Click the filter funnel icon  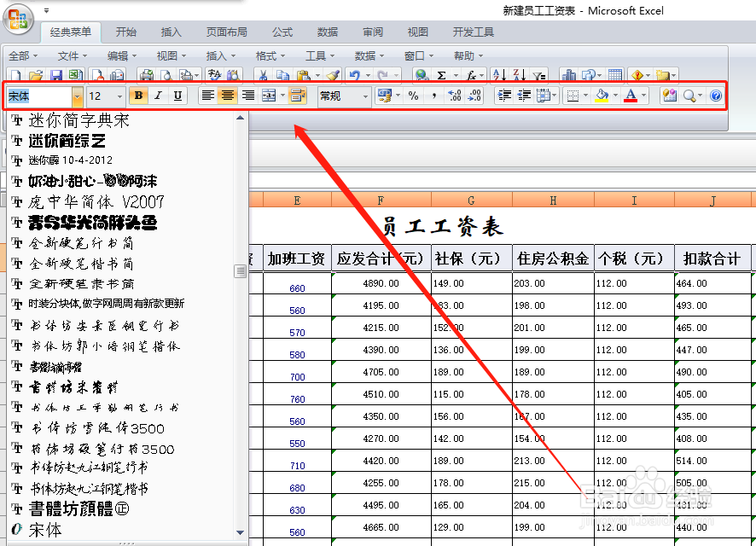(x=539, y=75)
